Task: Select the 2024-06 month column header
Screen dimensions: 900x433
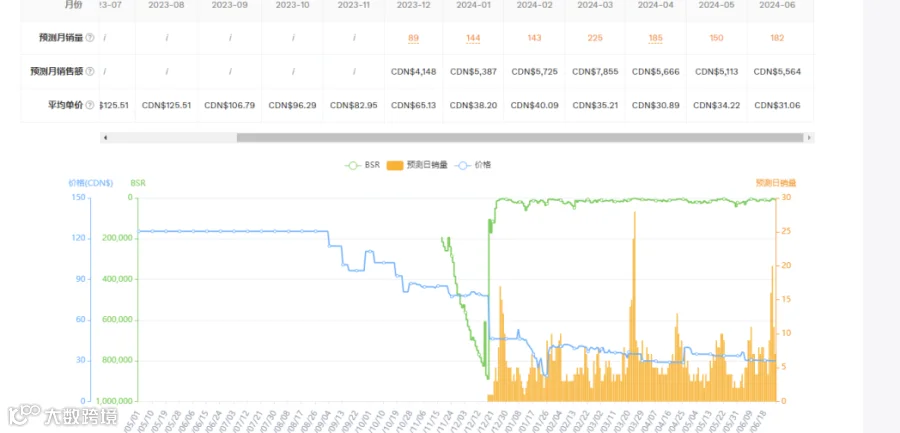Action: [x=777, y=5]
